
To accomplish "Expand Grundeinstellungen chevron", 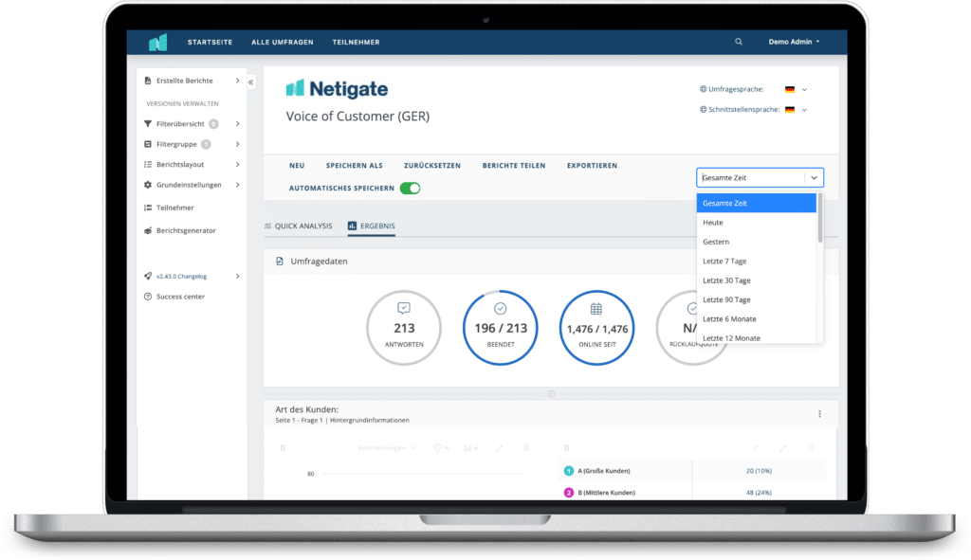I will click(x=237, y=185).
